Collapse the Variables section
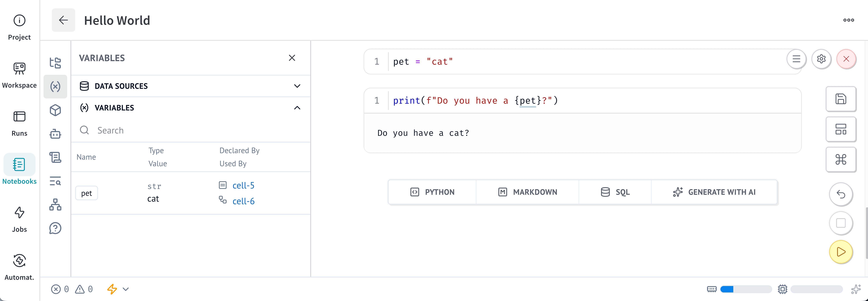 [191, 108]
